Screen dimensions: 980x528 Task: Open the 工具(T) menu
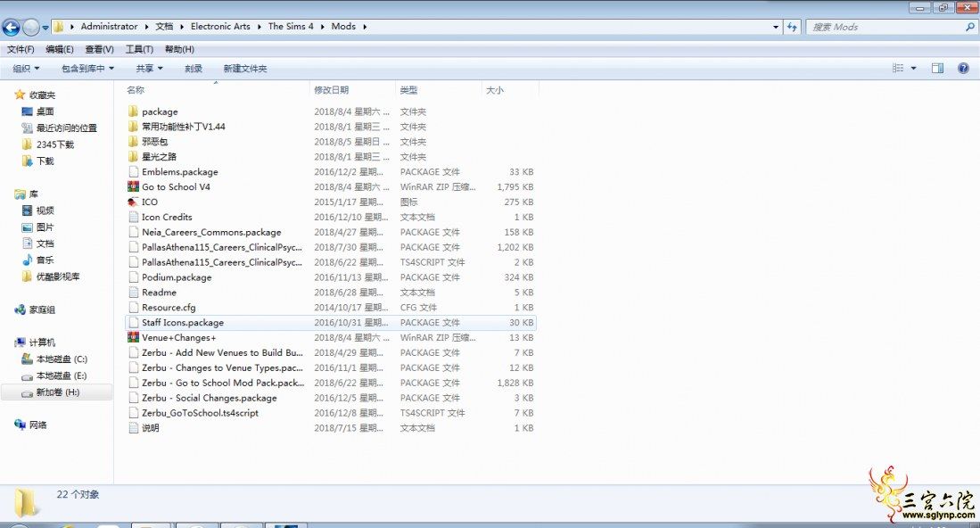click(x=139, y=49)
